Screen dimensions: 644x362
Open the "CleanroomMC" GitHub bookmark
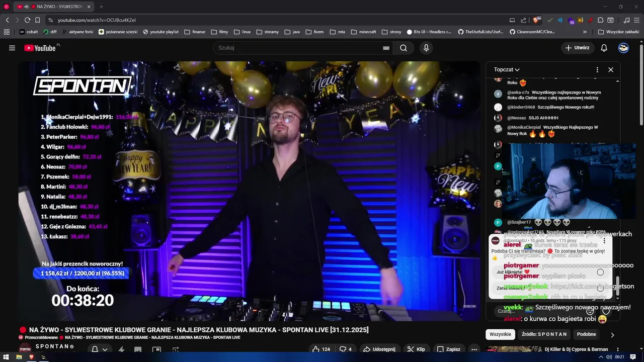click(532, 32)
